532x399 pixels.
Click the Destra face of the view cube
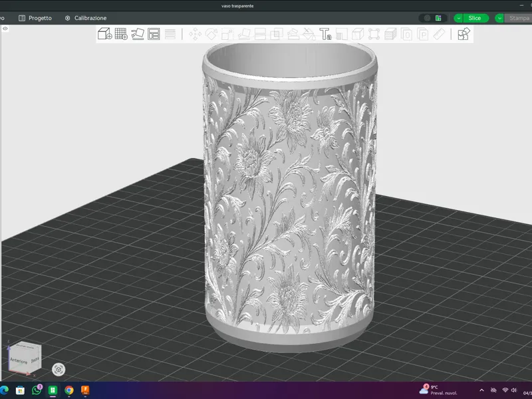pos(35,359)
